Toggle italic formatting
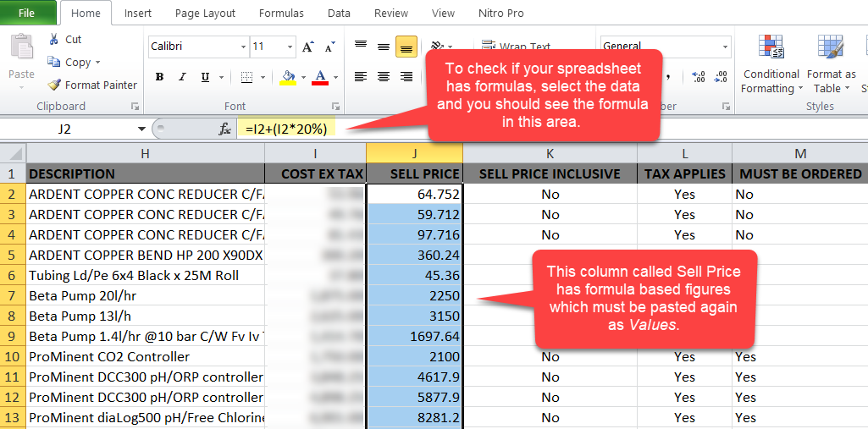 tap(181, 77)
